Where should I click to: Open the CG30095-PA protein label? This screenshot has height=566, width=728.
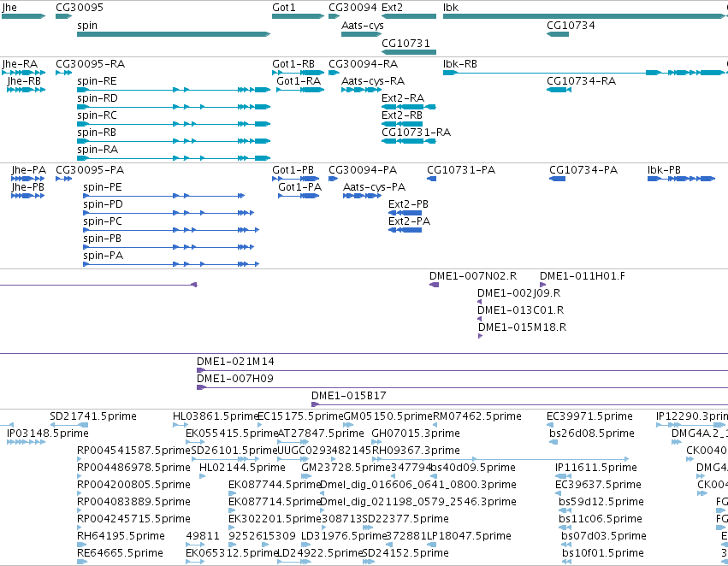pyautogui.click(x=90, y=170)
